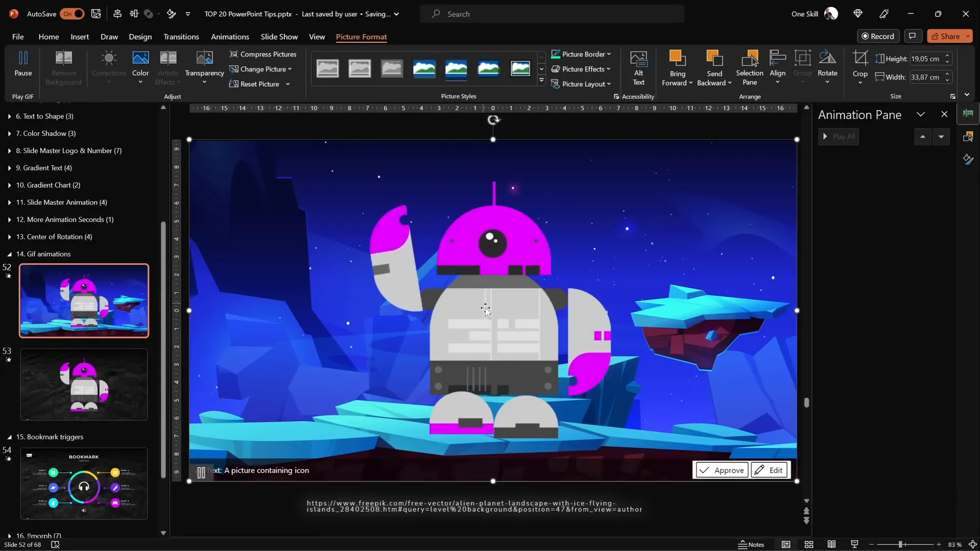Toggle the Animation Pane side rail icon
Image resolution: width=980 pixels, height=551 pixels.
coord(968,113)
